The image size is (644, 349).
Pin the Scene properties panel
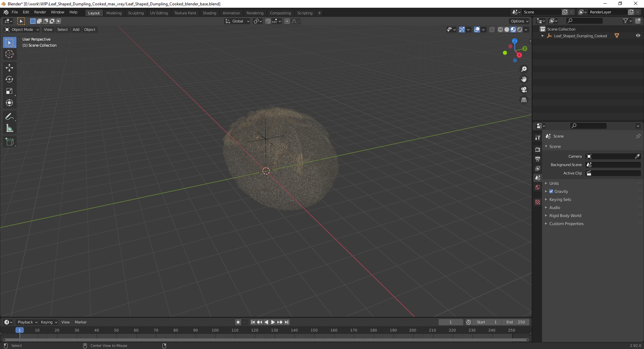pos(638,136)
